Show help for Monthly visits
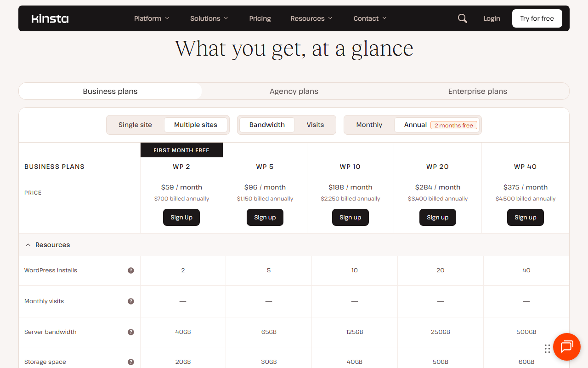The height and width of the screenshot is (368, 588). tap(131, 301)
